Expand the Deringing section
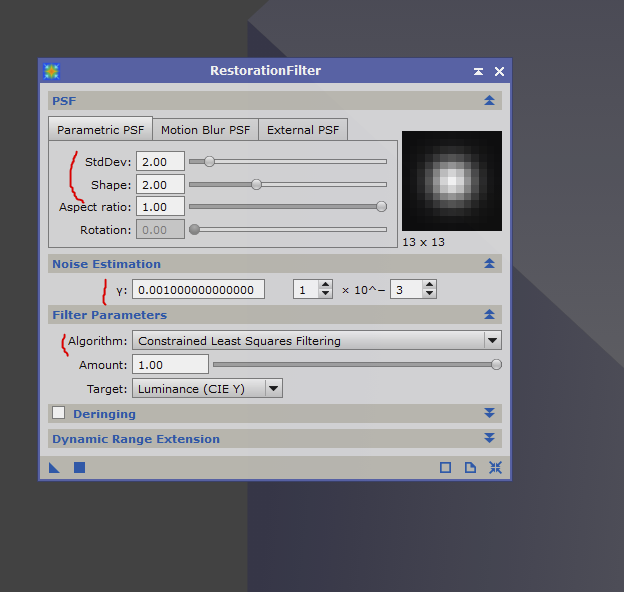The height and width of the screenshot is (592, 624). pyautogui.click(x=489, y=413)
